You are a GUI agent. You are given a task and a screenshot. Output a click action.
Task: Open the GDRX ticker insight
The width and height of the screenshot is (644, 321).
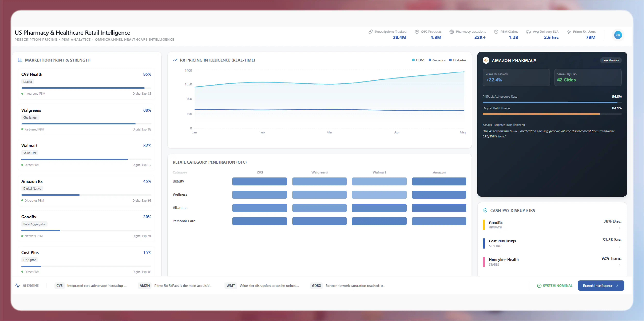click(348, 285)
